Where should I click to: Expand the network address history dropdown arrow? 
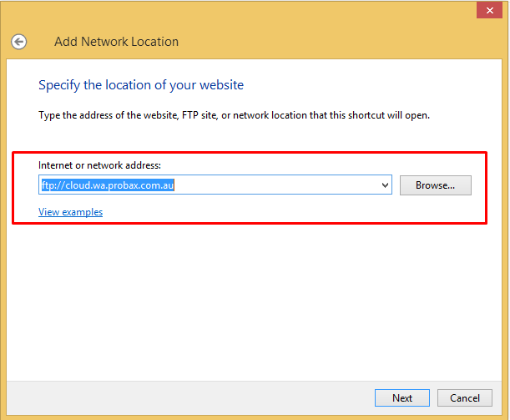(385, 185)
